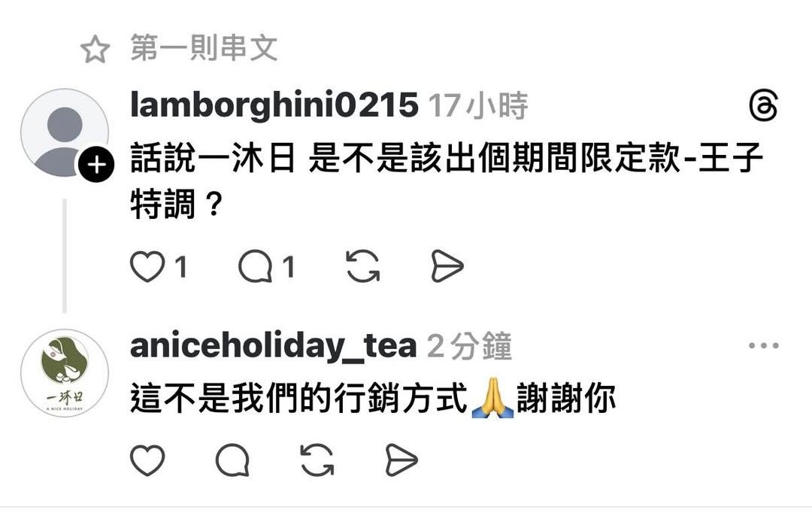View lamborghini0215's default profile avatar

click(x=65, y=132)
